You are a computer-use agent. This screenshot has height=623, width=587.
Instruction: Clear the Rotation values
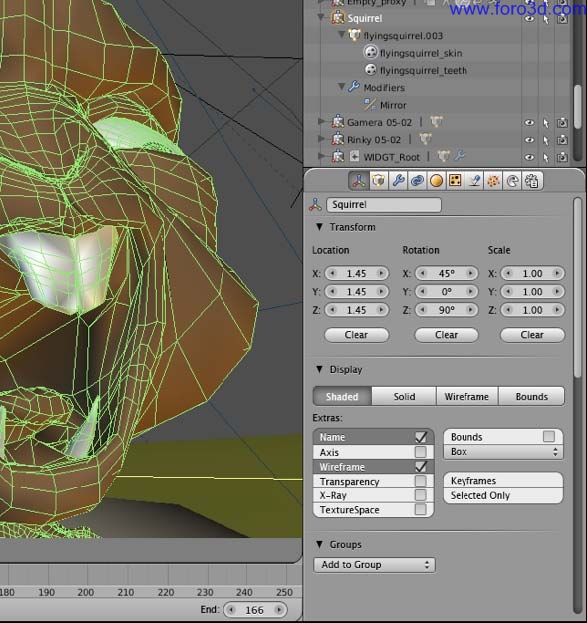click(446, 335)
